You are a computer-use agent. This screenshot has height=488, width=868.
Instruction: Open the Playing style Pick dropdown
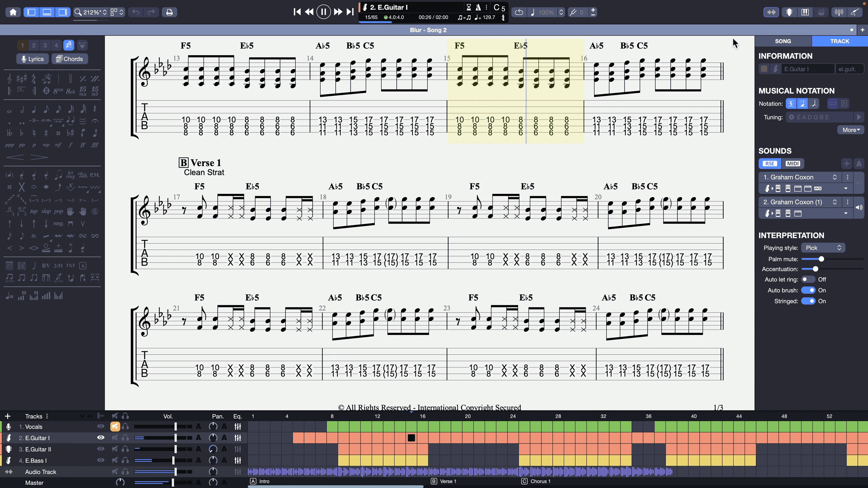tap(823, 248)
